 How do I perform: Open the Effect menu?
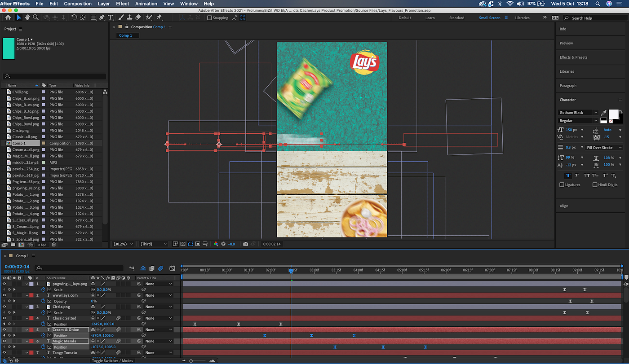tap(123, 4)
